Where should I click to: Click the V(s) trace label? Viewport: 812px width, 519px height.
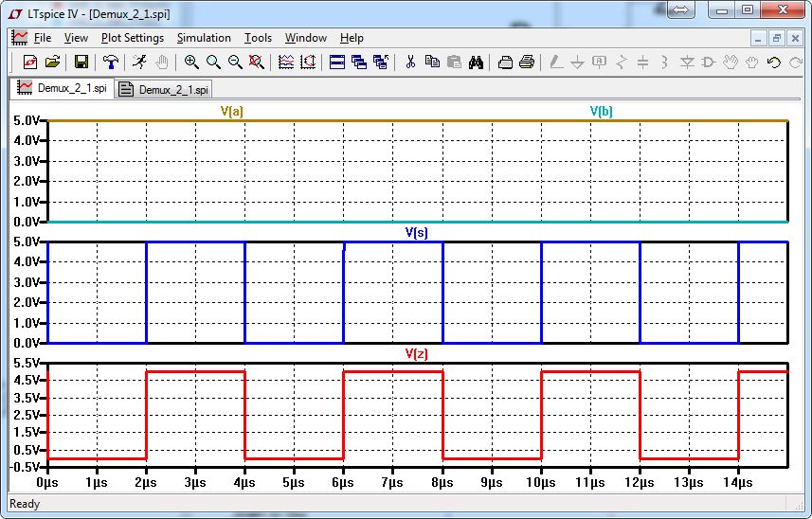click(x=416, y=232)
